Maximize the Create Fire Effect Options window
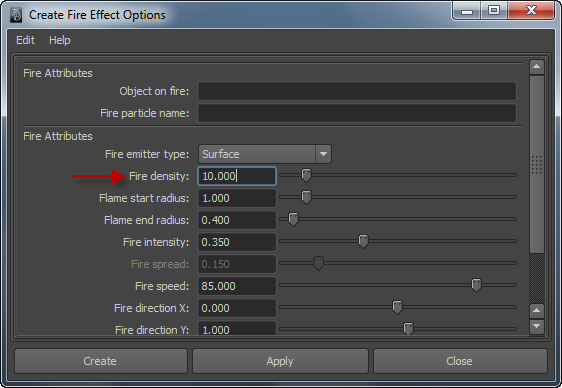The image size is (562, 388). point(494,11)
